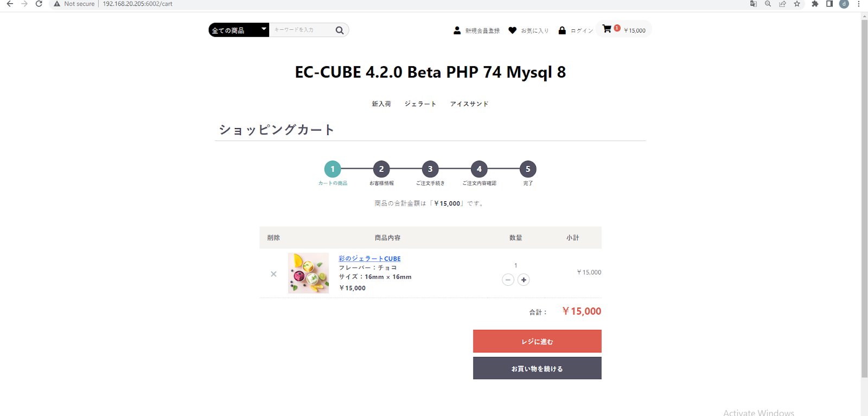Remove cart item using the × delete icon
This screenshot has width=868, height=416.
[x=273, y=274]
